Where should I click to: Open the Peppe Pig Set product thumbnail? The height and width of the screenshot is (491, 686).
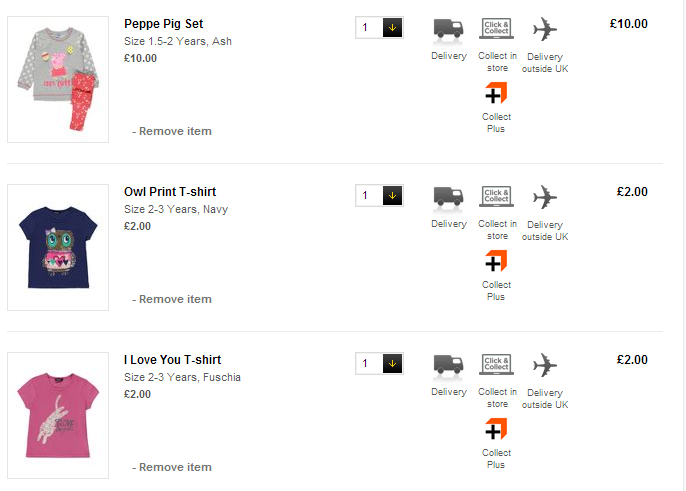[58, 79]
